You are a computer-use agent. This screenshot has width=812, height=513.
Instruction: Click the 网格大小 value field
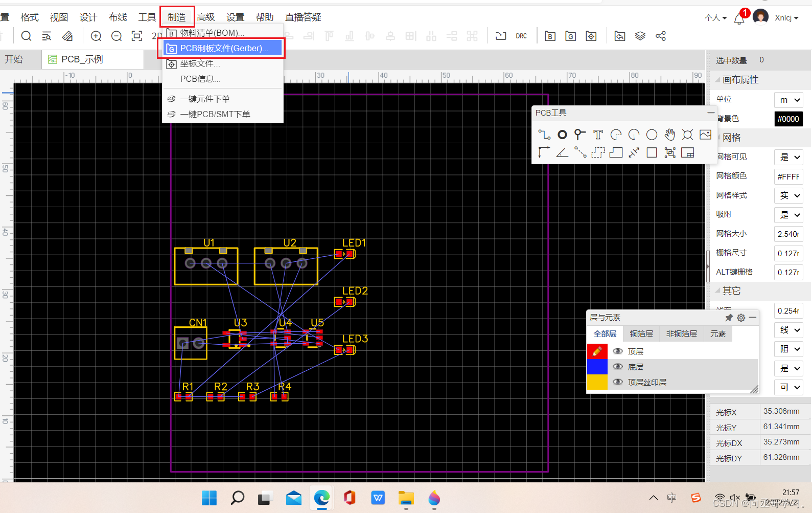[x=788, y=234]
